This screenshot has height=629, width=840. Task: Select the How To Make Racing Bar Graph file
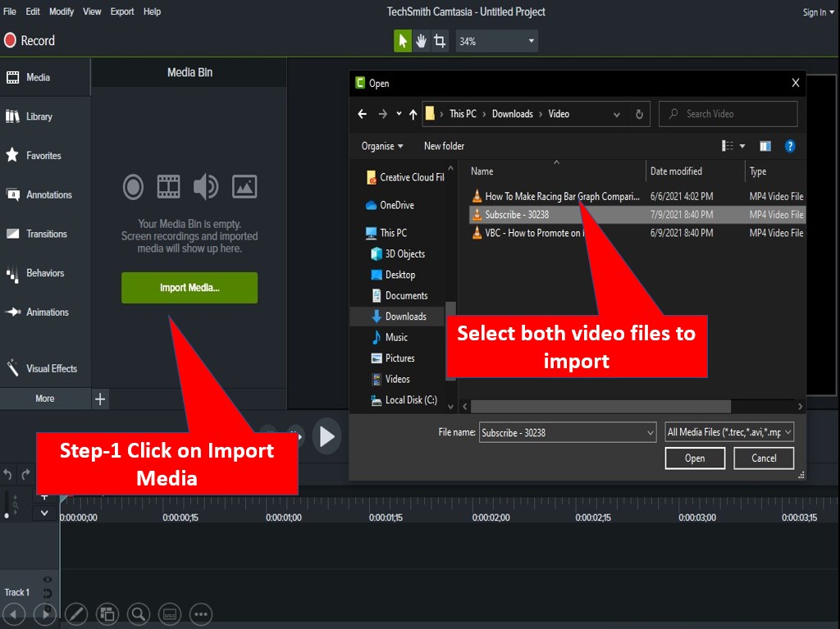coord(637,197)
